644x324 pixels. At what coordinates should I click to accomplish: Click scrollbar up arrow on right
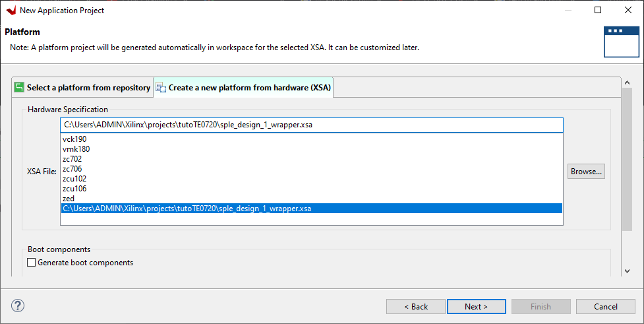[x=627, y=82]
